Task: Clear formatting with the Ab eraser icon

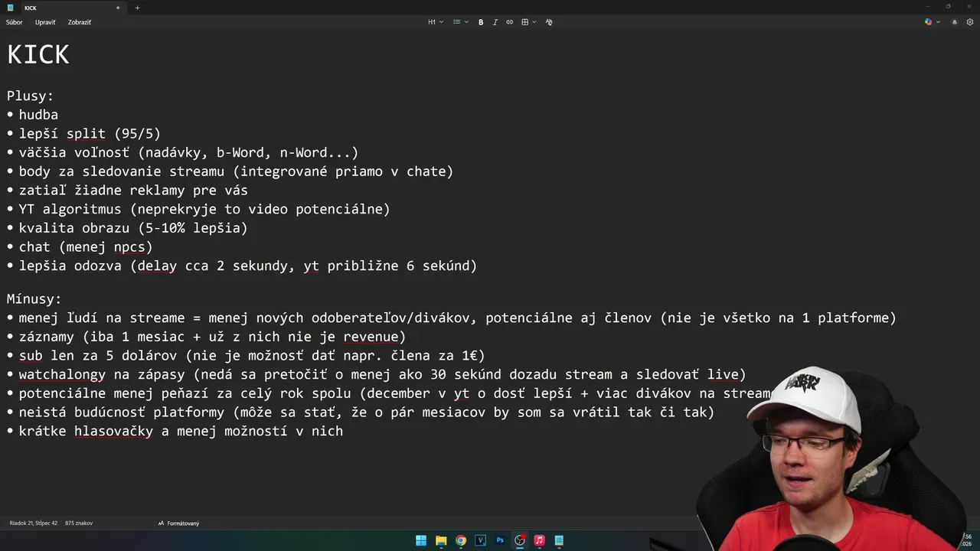Action: click(x=549, y=22)
